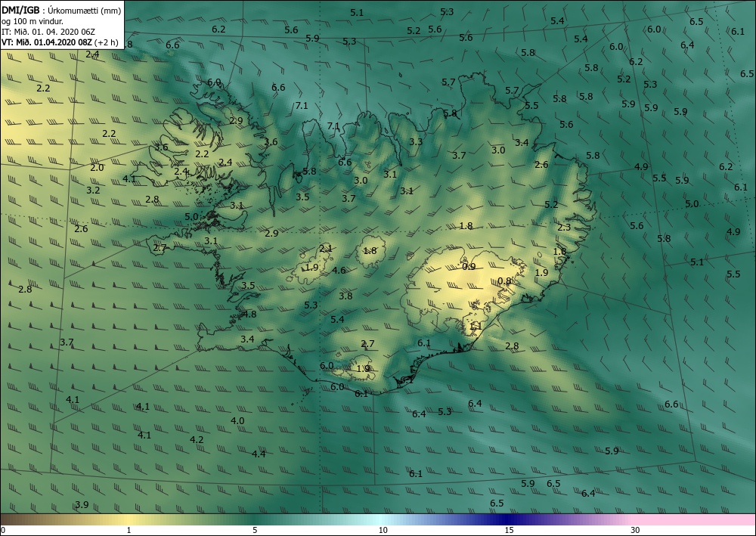Click the 2.0 value on the map
This screenshot has height=536, width=756.
tap(97, 167)
